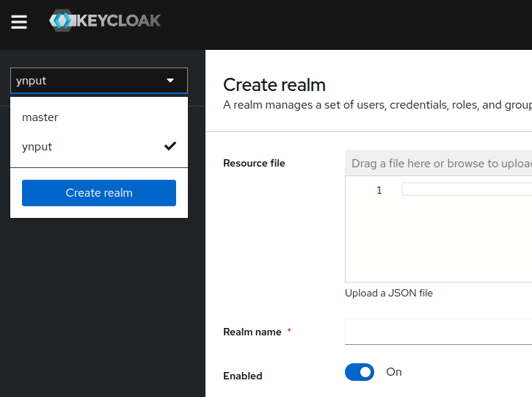532x397 pixels.
Task: Click the blue Create realm button
Action: click(x=99, y=193)
